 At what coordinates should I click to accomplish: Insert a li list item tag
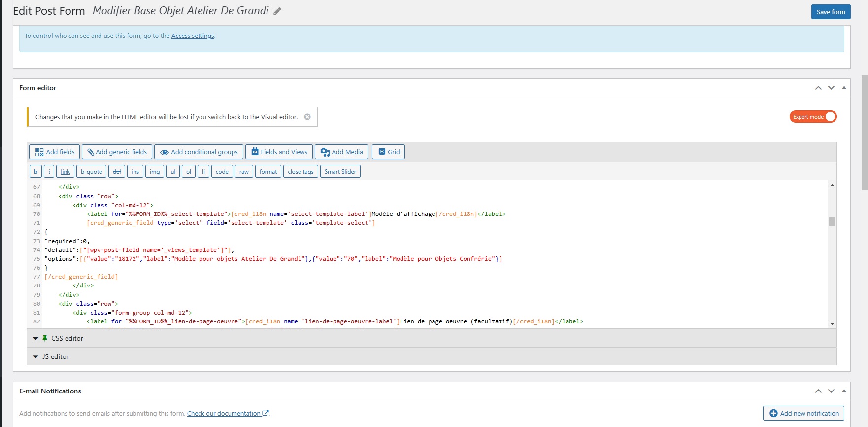tap(203, 171)
